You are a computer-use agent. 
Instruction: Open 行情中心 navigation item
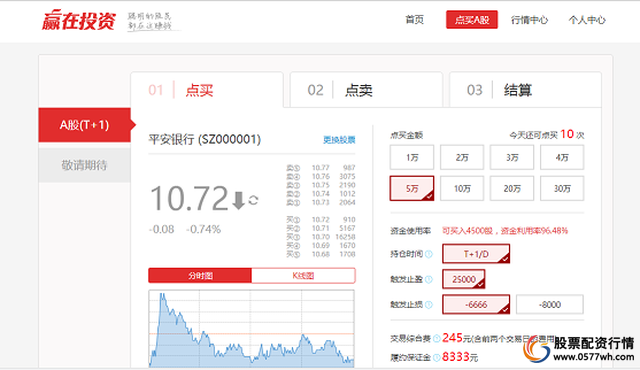tap(529, 20)
